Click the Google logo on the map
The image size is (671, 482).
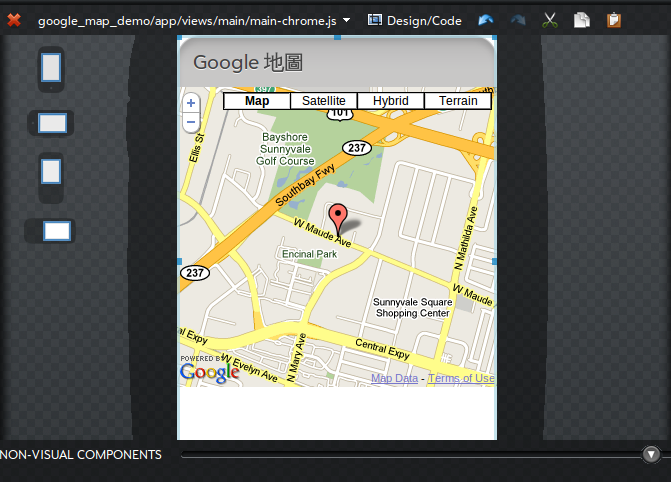coord(209,372)
